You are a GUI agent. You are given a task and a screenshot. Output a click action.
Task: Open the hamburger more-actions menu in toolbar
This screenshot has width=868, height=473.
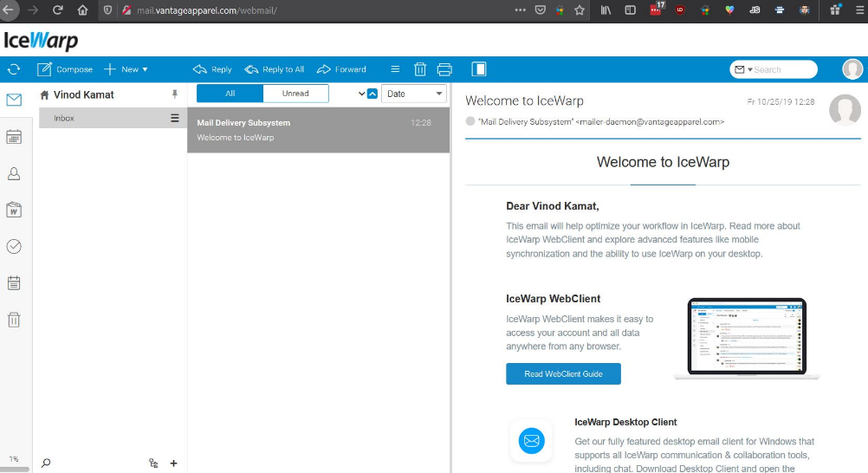[395, 69]
